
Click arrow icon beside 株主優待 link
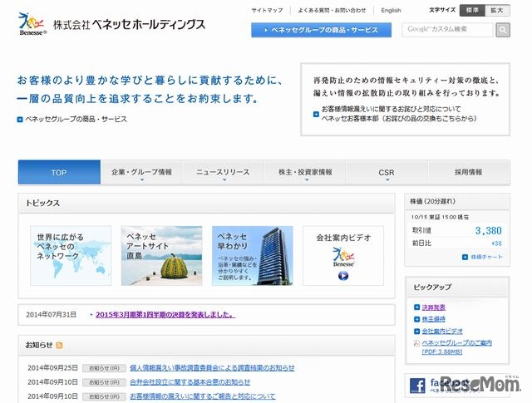[x=416, y=319]
